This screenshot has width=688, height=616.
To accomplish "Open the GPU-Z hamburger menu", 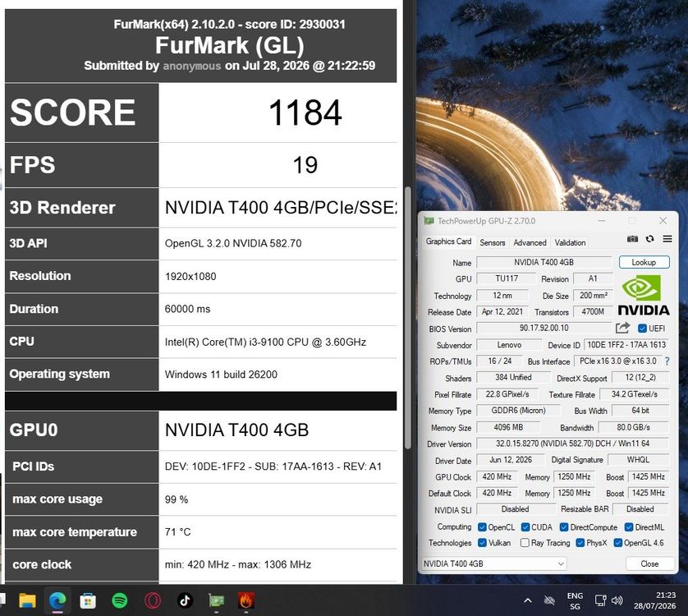I will 667,239.
